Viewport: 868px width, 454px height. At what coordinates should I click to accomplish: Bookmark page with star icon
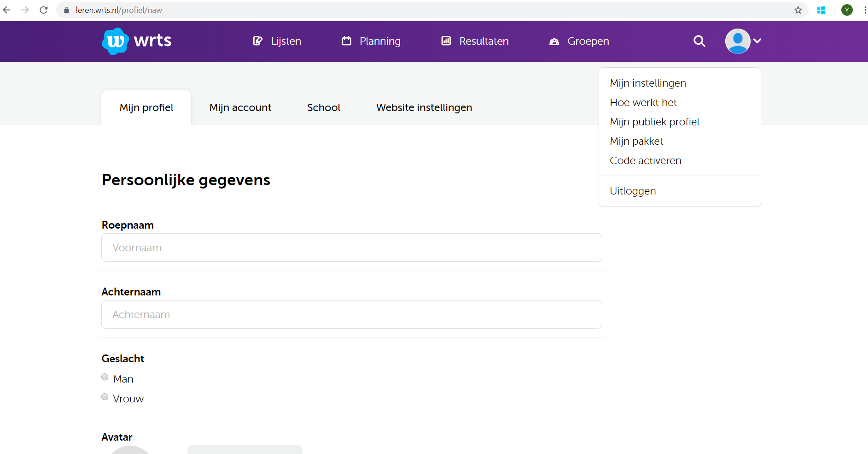click(798, 10)
